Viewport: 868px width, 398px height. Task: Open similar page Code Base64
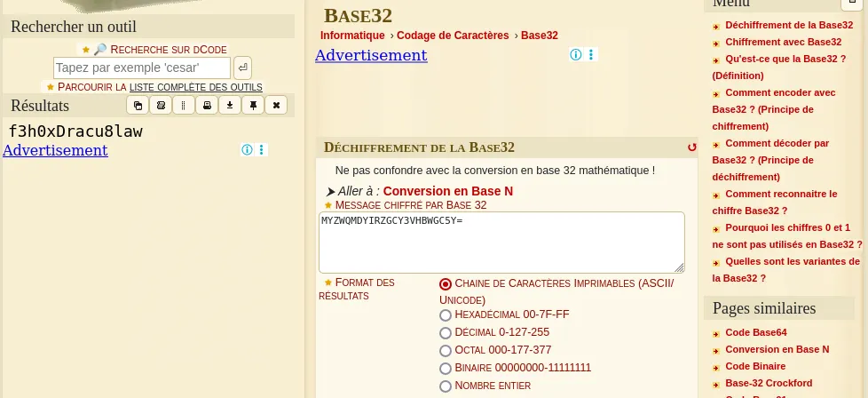[x=755, y=332]
